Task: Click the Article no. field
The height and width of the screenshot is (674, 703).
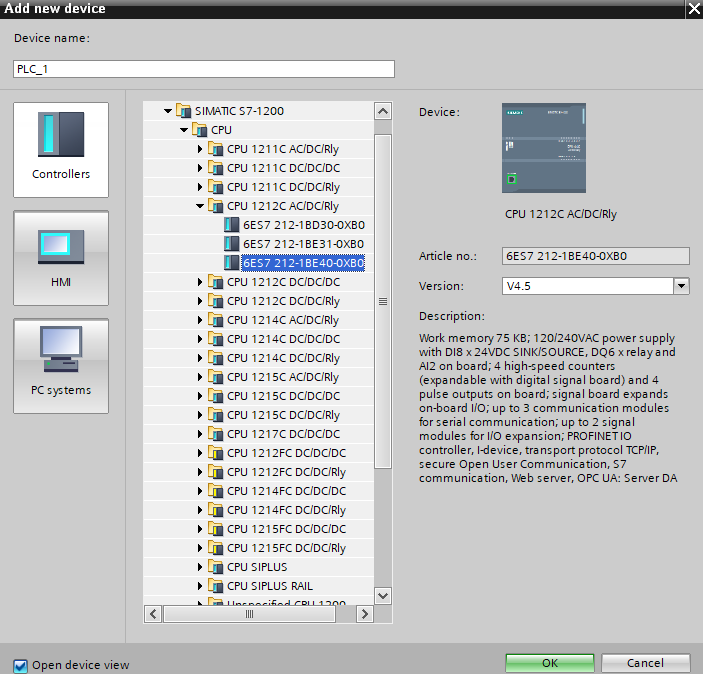Action: click(595, 256)
